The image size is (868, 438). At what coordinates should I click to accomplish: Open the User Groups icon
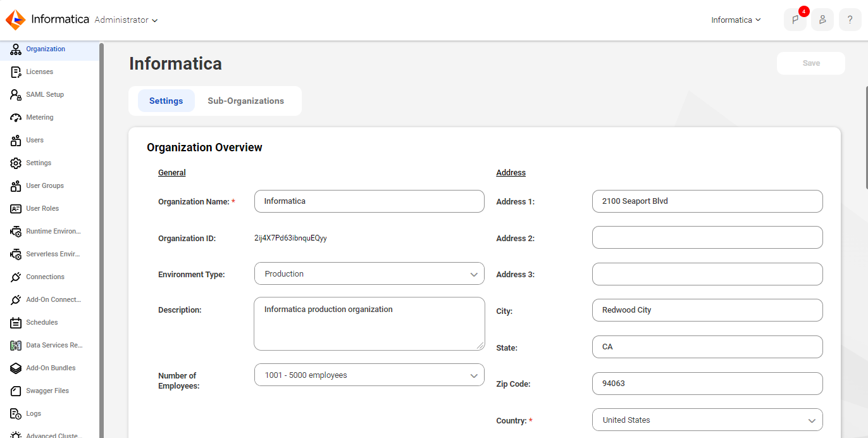click(x=16, y=186)
